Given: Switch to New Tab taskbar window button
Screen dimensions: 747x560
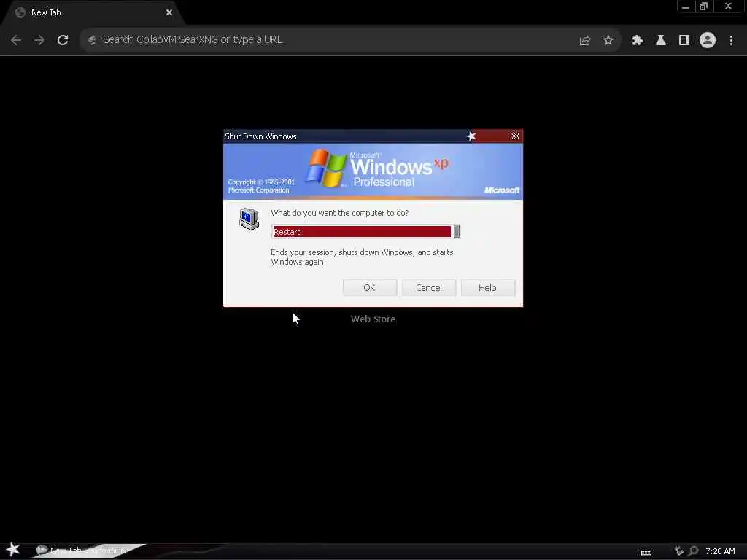Looking at the screenshot, I should point(88,551).
